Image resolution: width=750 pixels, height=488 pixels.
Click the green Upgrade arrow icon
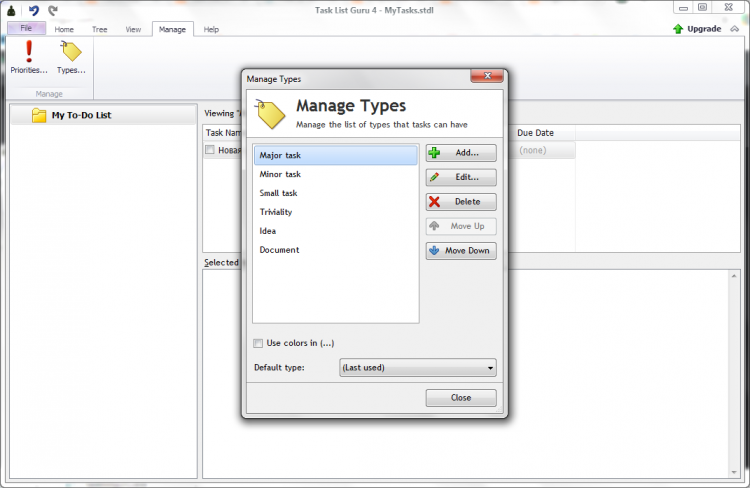678,29
